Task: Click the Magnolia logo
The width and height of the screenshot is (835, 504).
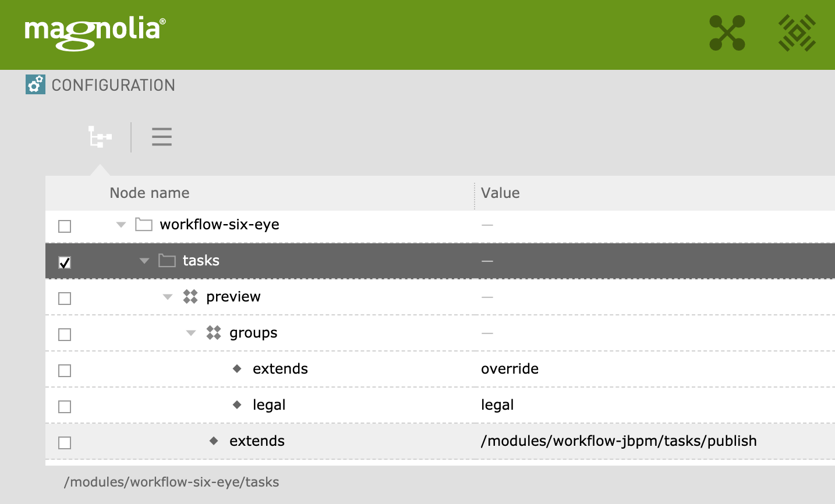Action: 95,34
